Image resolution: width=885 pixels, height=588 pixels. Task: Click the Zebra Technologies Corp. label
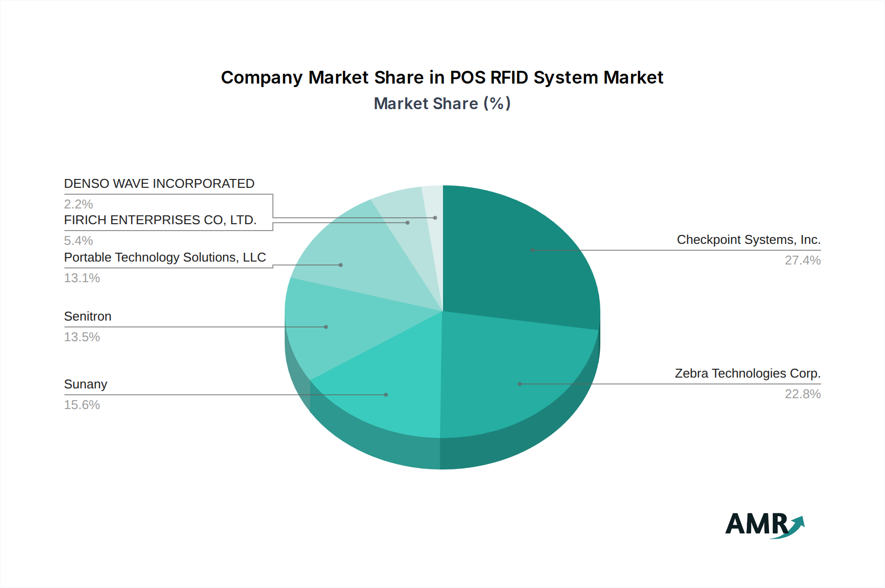click(x=747, y=374)
